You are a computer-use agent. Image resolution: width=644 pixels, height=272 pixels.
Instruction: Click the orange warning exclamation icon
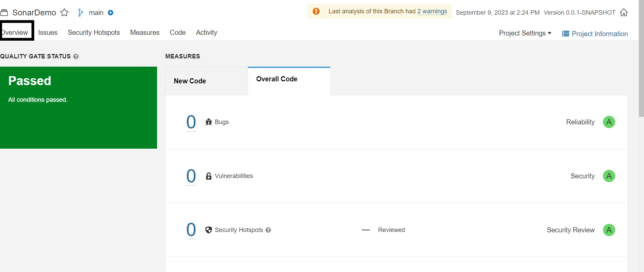click(x=316, y=11)
